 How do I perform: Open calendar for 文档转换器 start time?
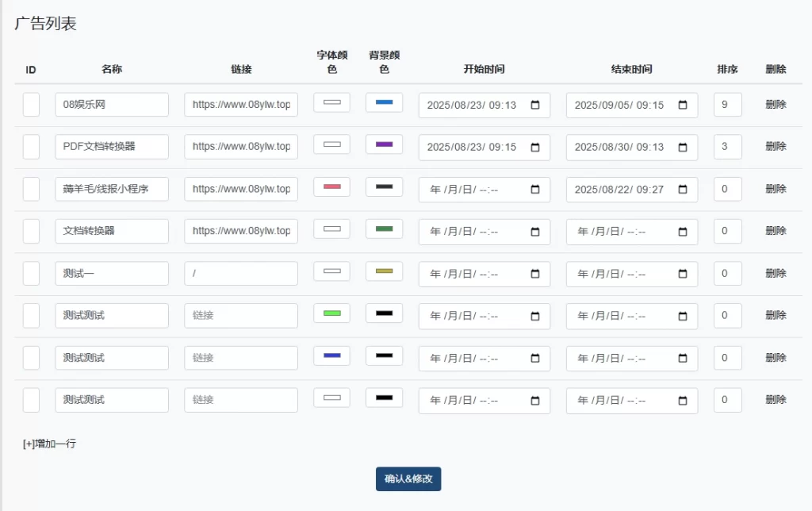[535, 232]
